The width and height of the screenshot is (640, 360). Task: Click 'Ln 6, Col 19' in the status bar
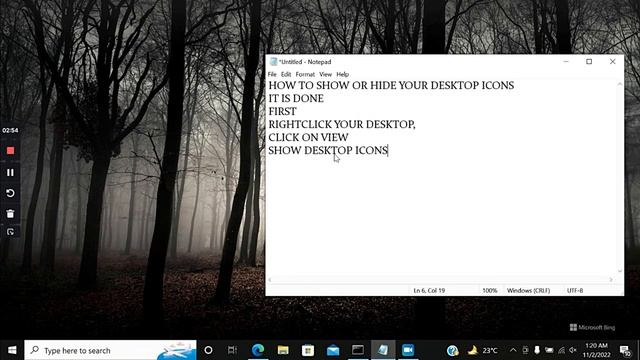click(x=429, y=291)
